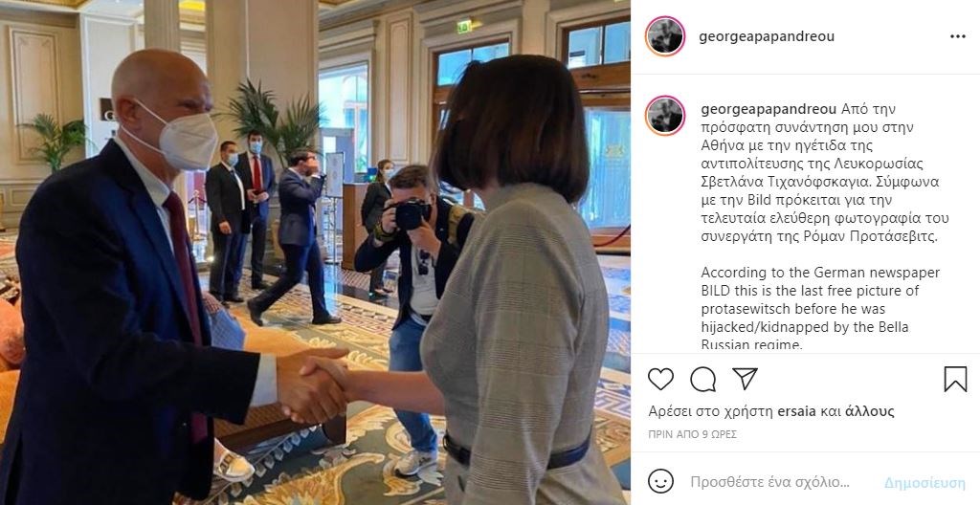Viewport: 980px width, 505px height.
Task: Share post with paper plane icon
Action: [745, 379]
